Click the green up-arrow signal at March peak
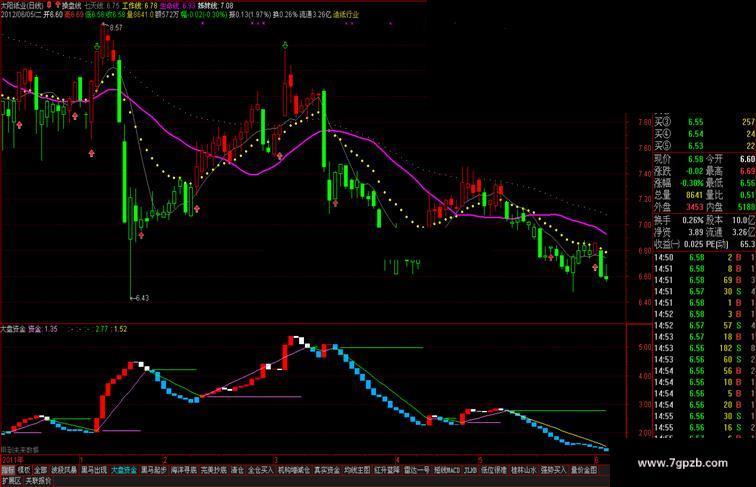 click(x=285, y=46)
